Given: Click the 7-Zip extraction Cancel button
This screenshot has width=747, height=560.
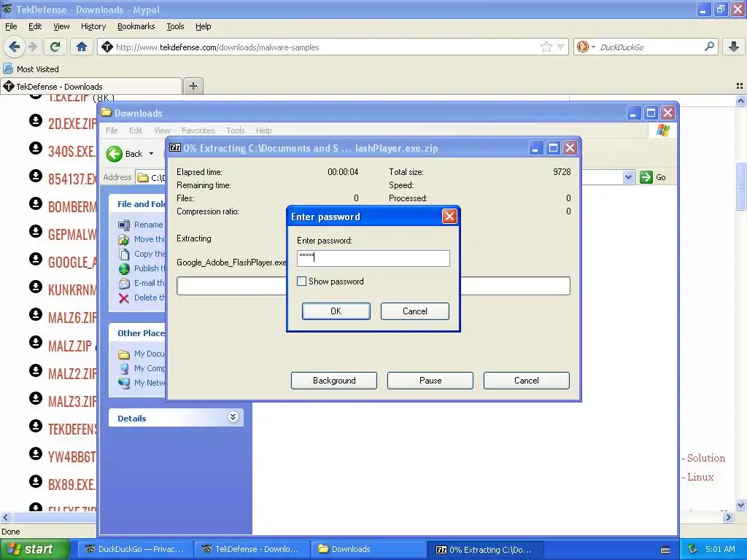Looking at the screenshot, I should (527, 381).
